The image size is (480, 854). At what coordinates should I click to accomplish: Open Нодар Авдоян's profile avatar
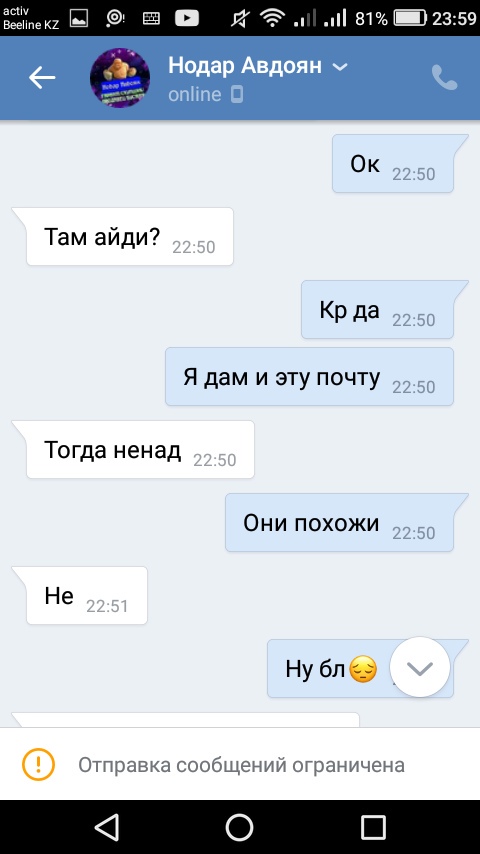(x=120, y=77)
